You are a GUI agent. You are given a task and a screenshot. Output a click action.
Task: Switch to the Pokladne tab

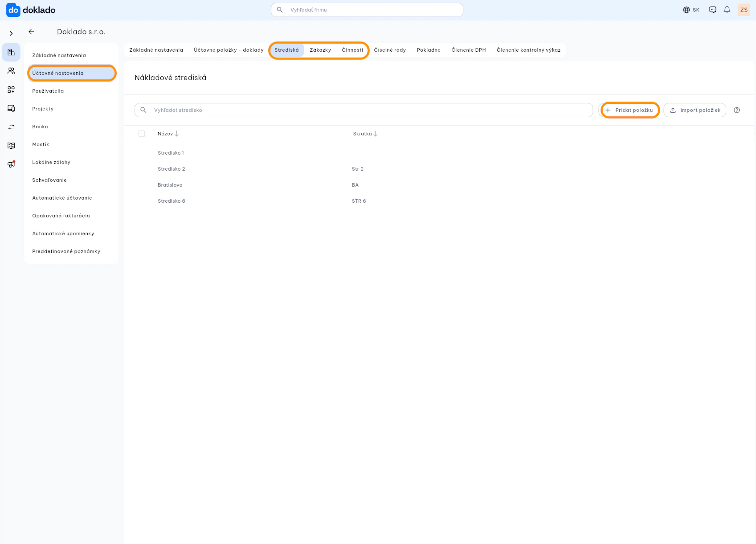(x=429, y=50)
